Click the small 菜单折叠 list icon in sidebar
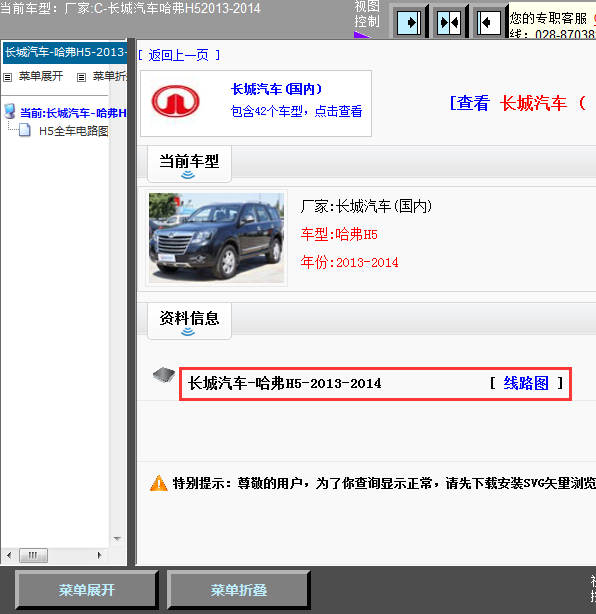The height and width of the screenshot is (614, 596). [81, 78]
